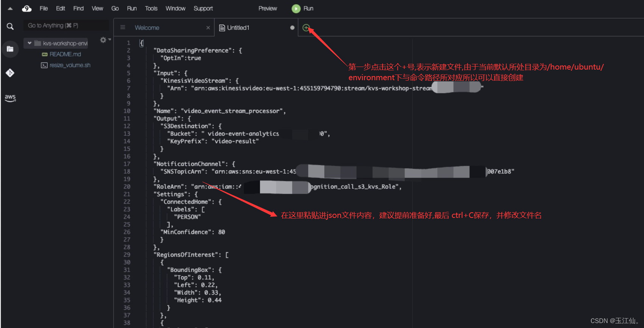The image size is (644, 328).
Task: Click "PERSON" label on line 24
Action: tap(187, 217)
